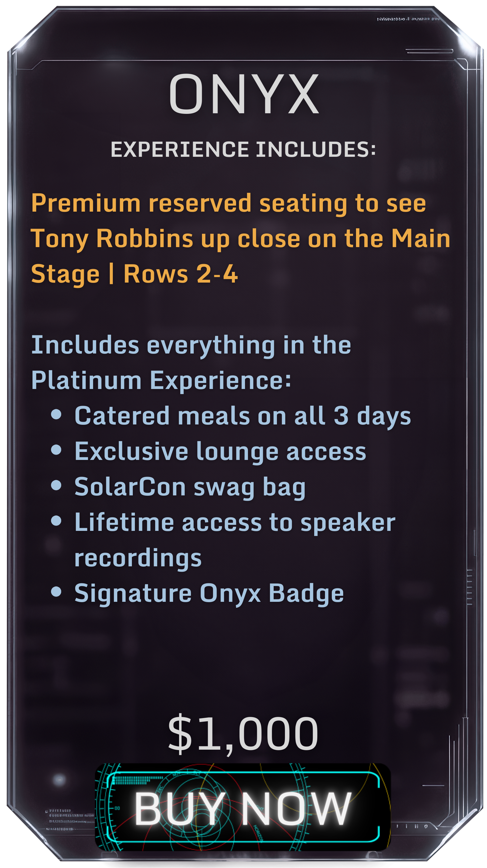This screenshot has height=868, width=487.
Task: Click the tiny code text in top-right corner
Action: (x=408, y=19)
